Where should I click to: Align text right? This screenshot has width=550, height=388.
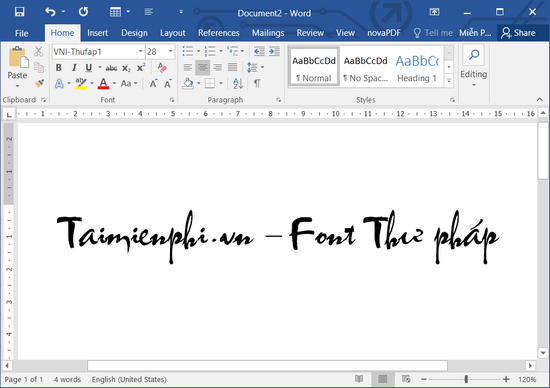tap(217, 67)
